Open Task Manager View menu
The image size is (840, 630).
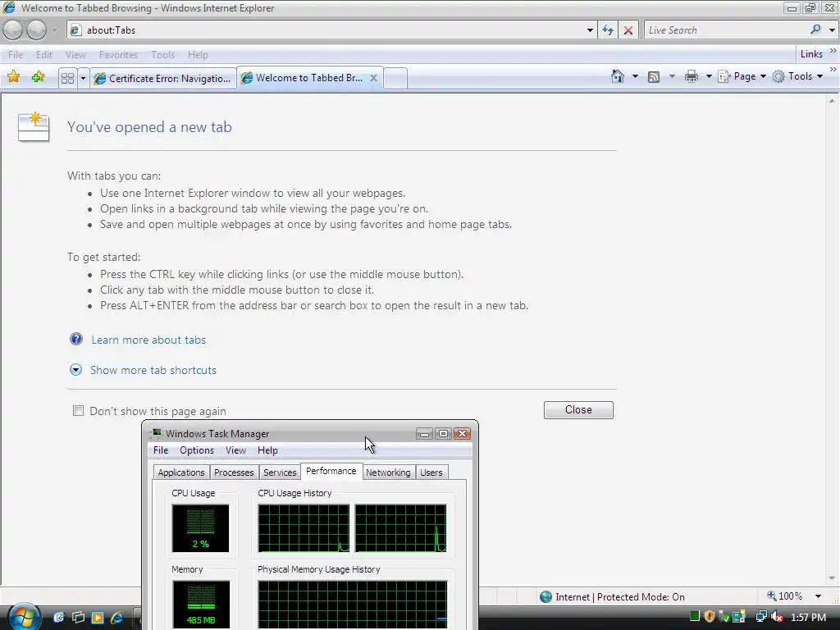pyautogui.click(x=235, y=450)
